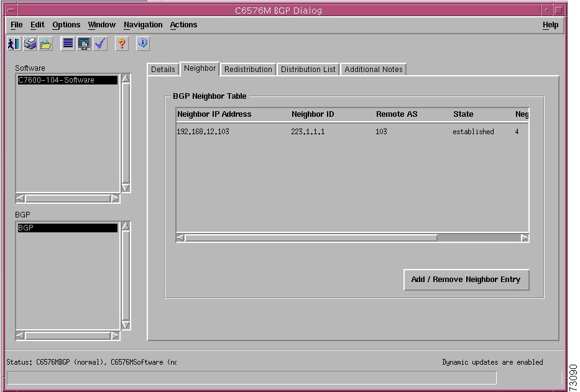
Task: Click Software list scroll right arrow
Action: click(x=115, y=198)
